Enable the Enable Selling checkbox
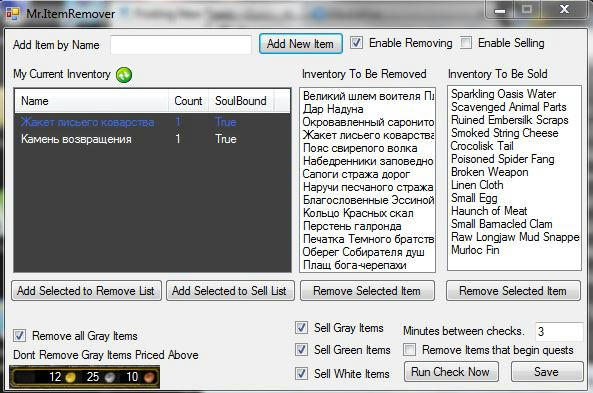 click(466, 43)
